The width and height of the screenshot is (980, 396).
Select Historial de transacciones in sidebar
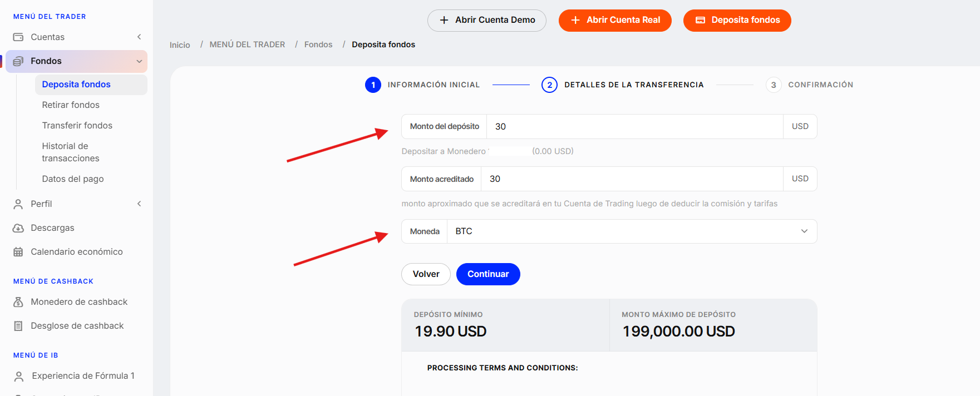coord(71,152)
